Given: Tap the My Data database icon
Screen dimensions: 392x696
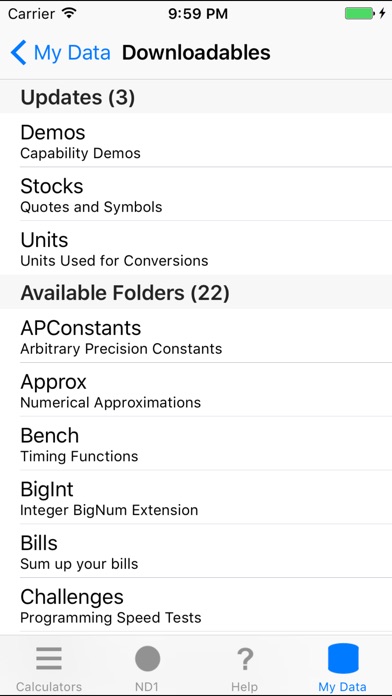Looking at the screenshot, I should click(x=343, y=658).
